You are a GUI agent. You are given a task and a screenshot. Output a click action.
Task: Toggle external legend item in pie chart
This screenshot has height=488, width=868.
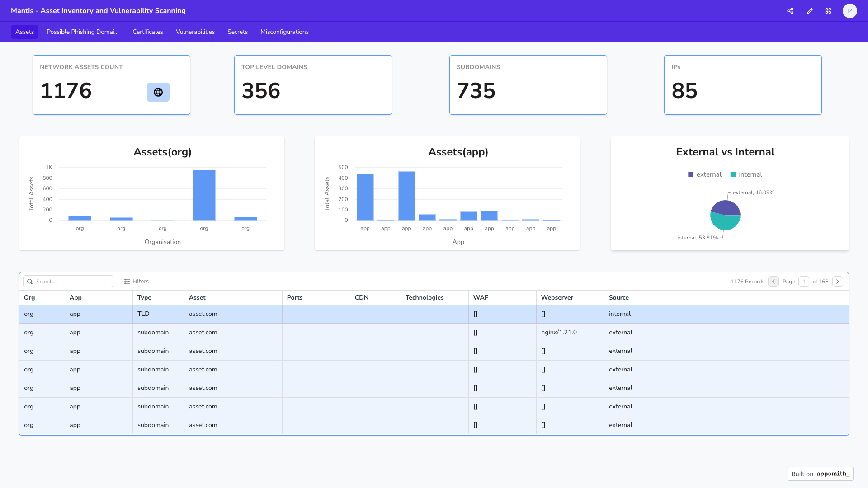coord(704,174)
